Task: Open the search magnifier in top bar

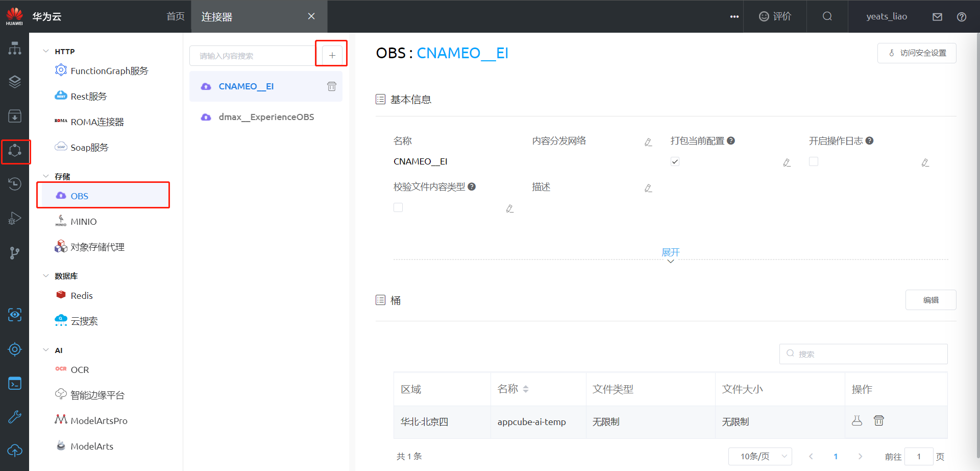Action: (x=827, y=16)
